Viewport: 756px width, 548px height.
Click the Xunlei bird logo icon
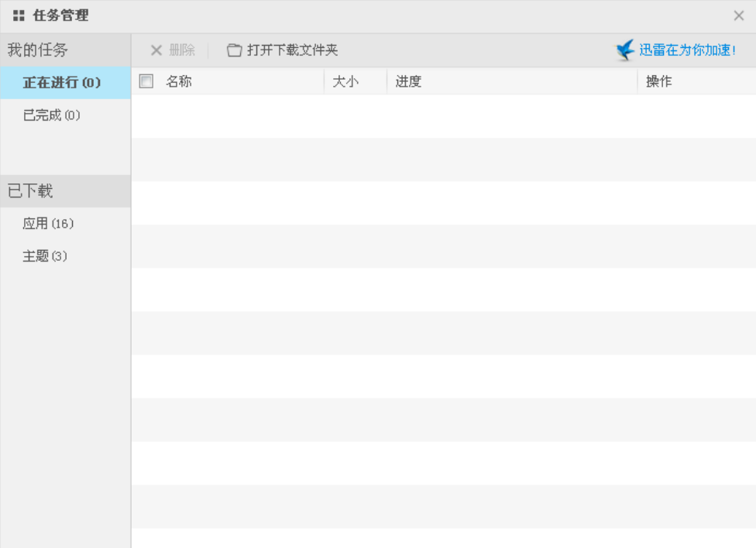[625, 50]
